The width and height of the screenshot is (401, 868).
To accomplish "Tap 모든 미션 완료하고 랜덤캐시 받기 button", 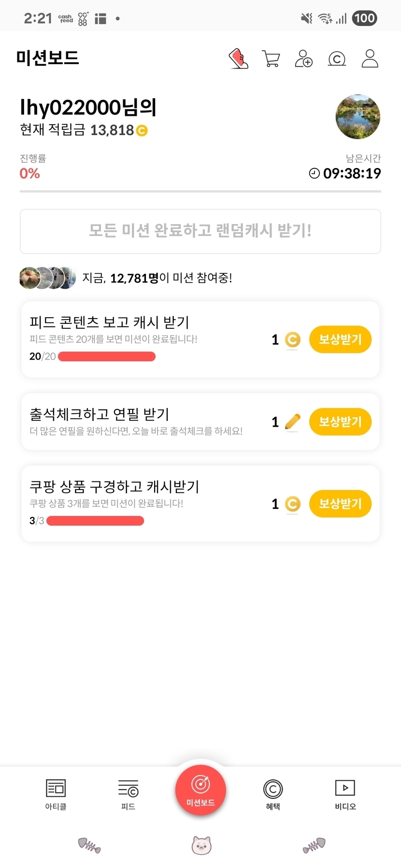I will 200,231.
